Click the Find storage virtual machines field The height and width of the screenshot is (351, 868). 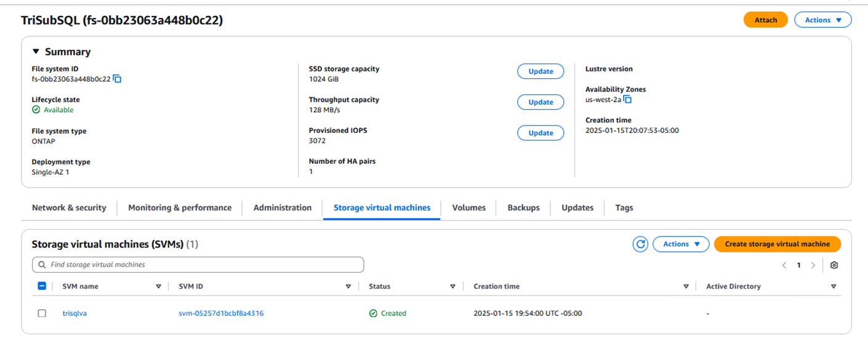(198, 265)
